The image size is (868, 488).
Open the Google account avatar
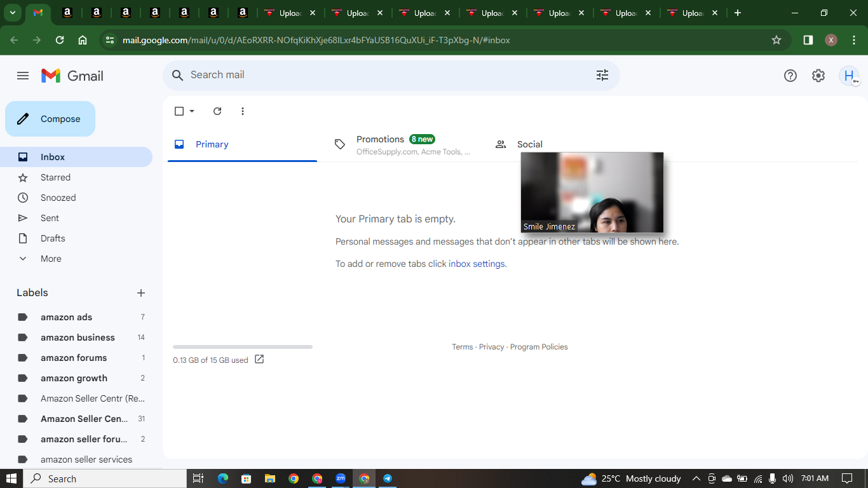pyautogui.click(x=849, y=76)
